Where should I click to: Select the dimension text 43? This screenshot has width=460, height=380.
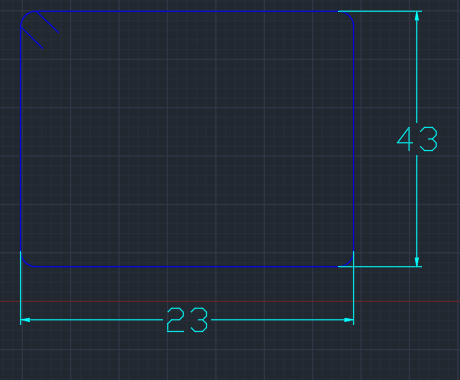(417, 139)
